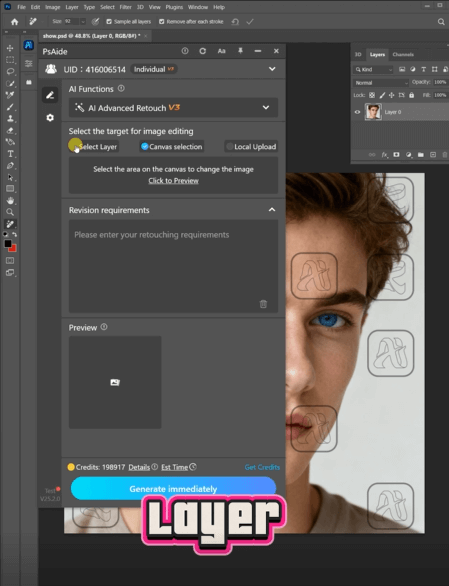Image resolution: width=449 pixels, height=586 pixels.
Task: Select the Zoom tool
Action: coord(10,212)
